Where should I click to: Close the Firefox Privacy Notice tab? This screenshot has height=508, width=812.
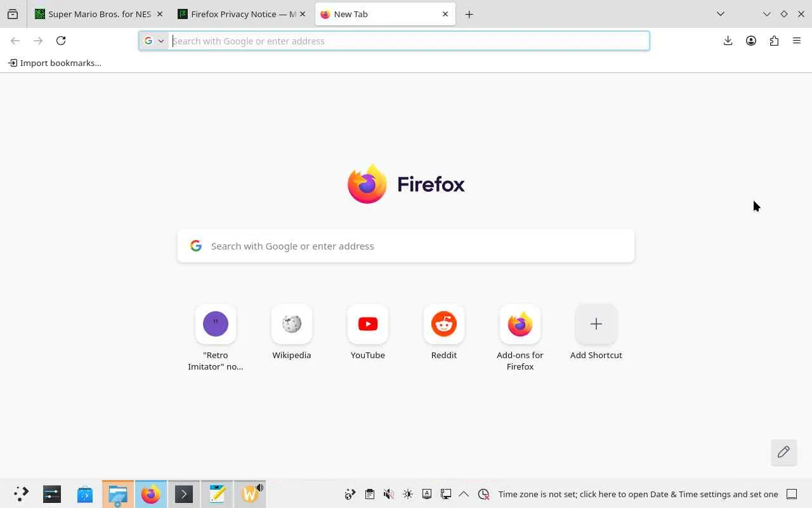click(303, 14)
